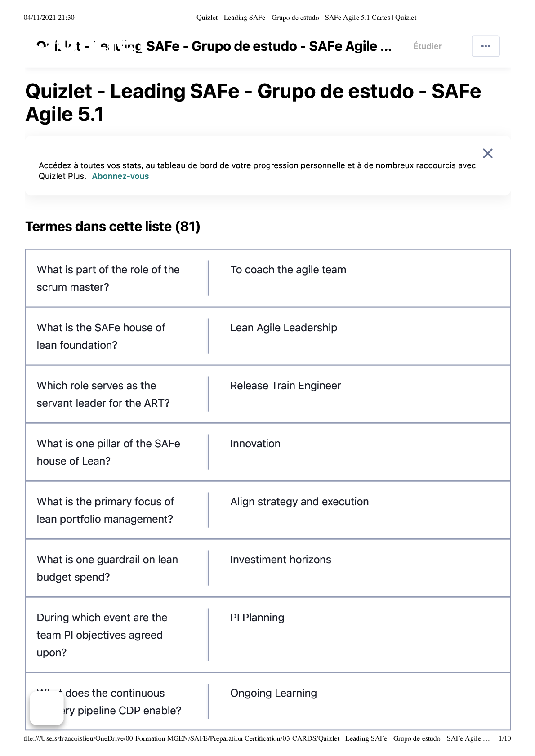Image resolution: width=535 pixels, height=756 pixels.
Task: Follow the Abonnez-vous link
Action: 120,176
